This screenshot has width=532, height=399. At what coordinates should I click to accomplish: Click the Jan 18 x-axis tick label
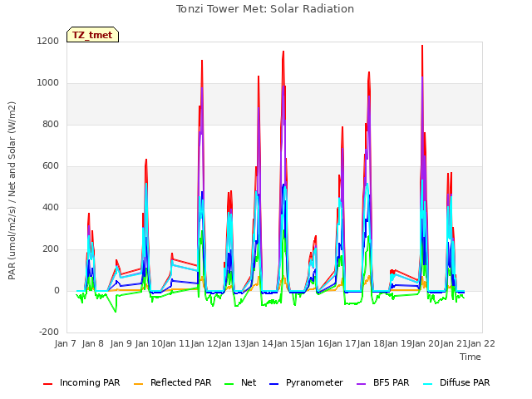(x=370, y=343)
